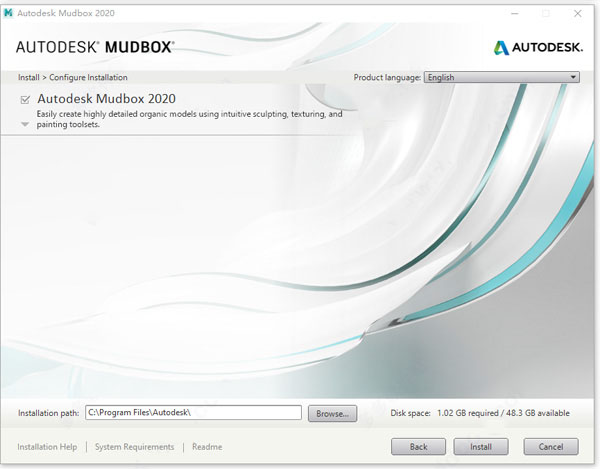The width and height of the screenshot is (600, 469).
Task: Open the Readme link
Action: 207,447
